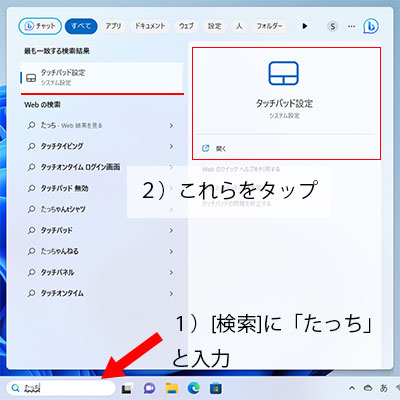Click the large touchpad icon in preview pane
Image resolution: width=400 pixels, height=400 pixels.
[283, 73]
